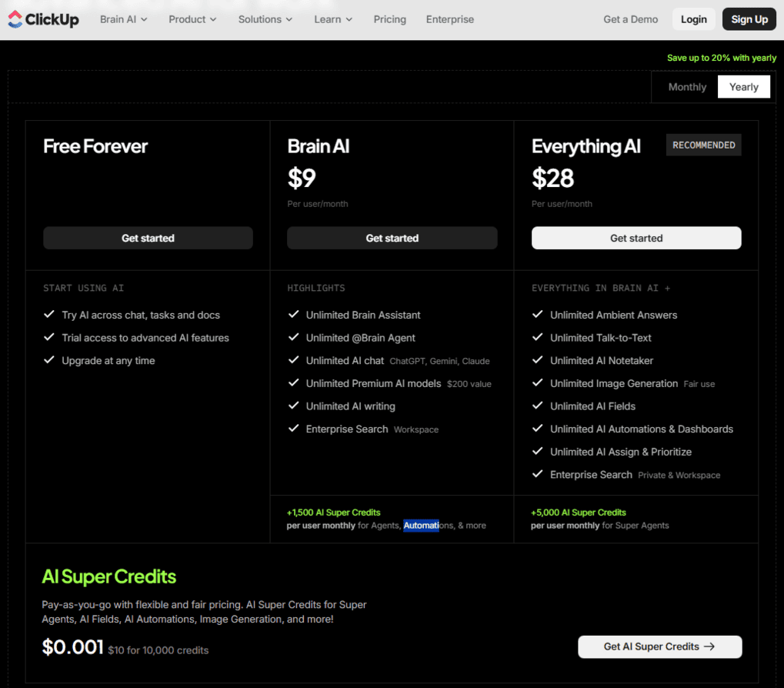Keep Yearly billing selected
Screen dimensions: 784x688
point(743,86)
